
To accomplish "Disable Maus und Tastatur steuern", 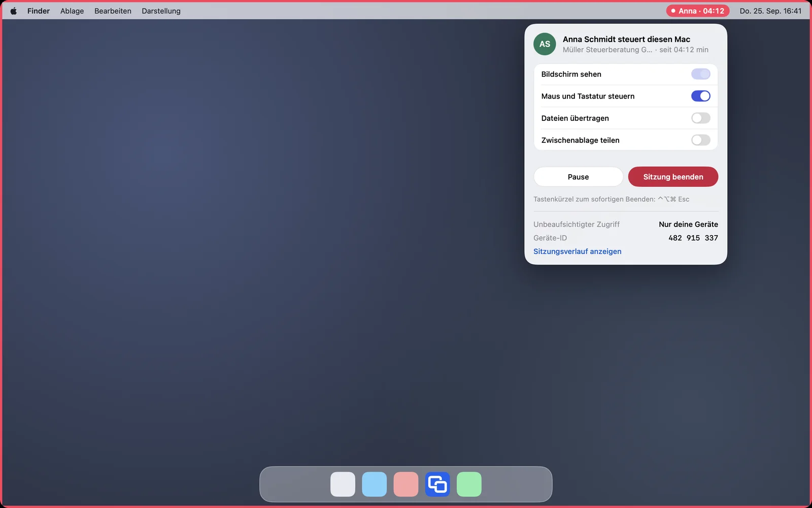I will tap(701, 96).
